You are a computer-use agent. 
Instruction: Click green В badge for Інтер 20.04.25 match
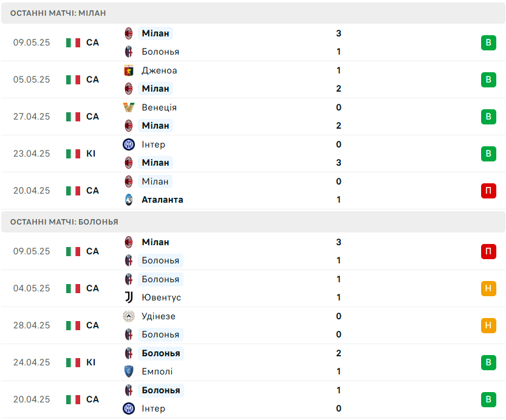(488, 399)
